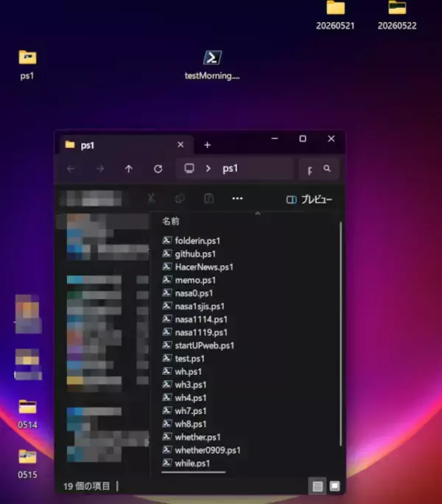Viewport: 442px width, 504px height.
Task: Minimize the ps1 Explorer window
Action: click(275, 139)
